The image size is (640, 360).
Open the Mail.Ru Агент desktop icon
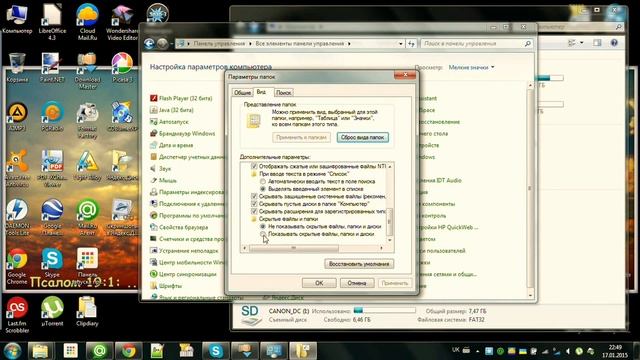point(87,217)
